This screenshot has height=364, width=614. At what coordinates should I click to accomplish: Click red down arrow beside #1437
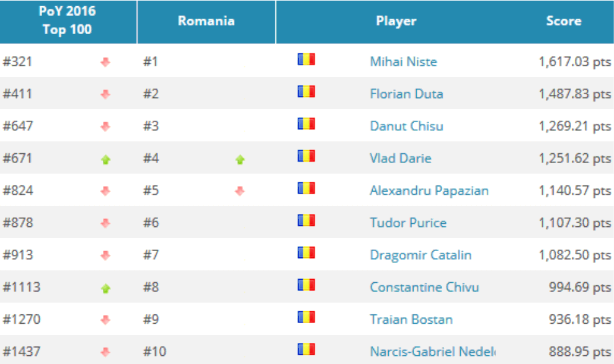[x=105, y=352]
